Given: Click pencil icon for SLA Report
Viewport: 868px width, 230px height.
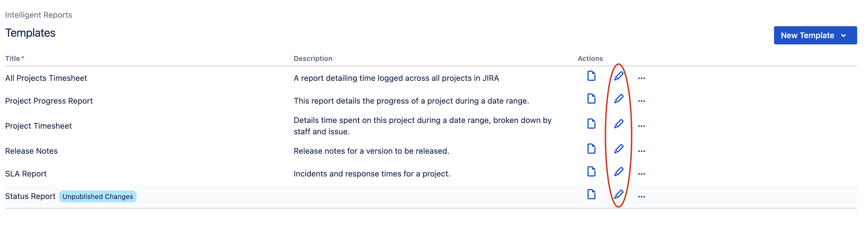Looking at the screenshot, I should (x=618, y=172).
